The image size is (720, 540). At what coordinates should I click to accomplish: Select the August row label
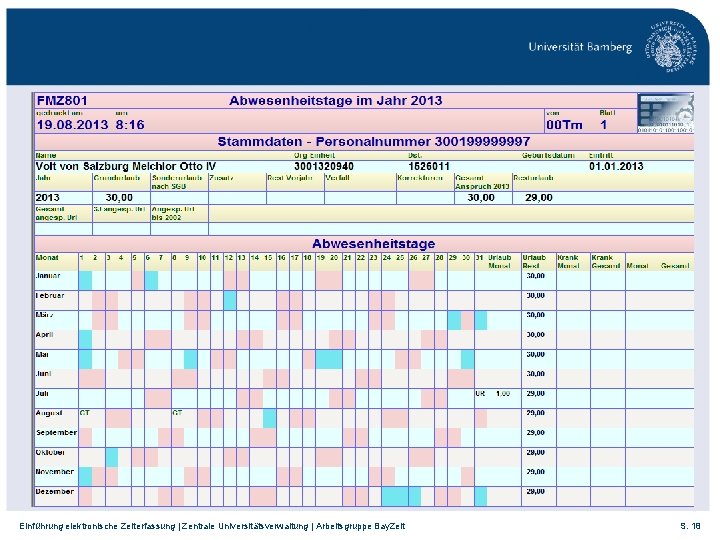coord(49,413)
